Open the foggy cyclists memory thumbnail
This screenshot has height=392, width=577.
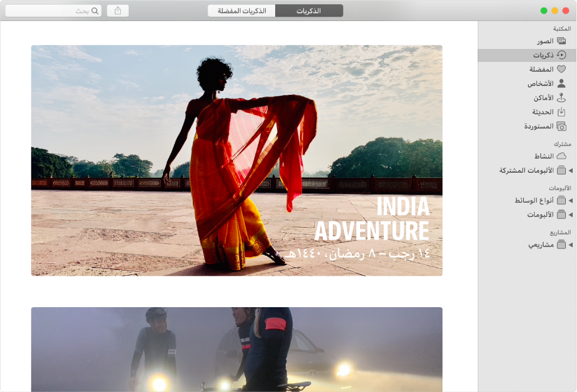click(237, 349)
